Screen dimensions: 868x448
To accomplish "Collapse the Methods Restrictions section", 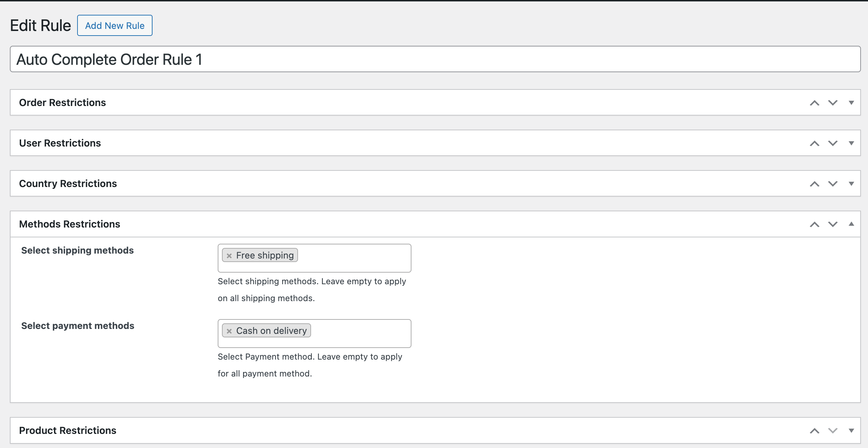I will point(852,224).
